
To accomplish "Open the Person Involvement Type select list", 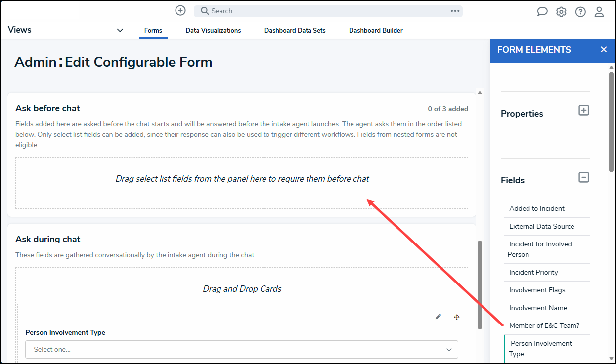I will 242,349.
